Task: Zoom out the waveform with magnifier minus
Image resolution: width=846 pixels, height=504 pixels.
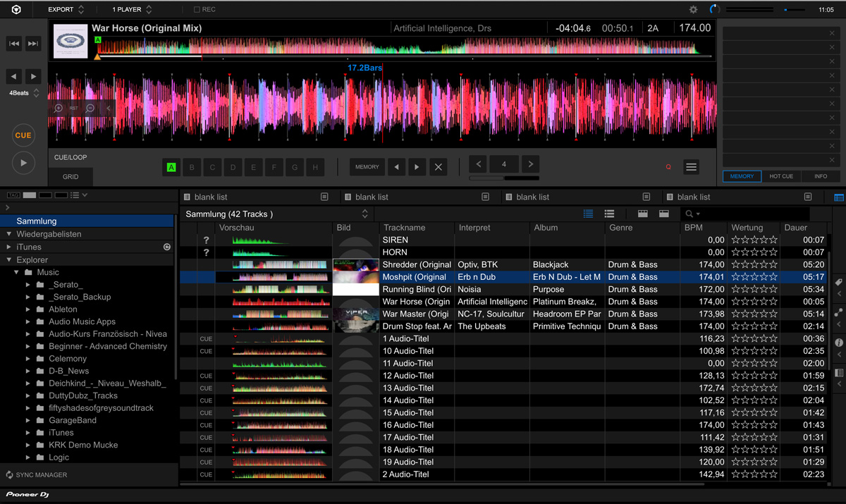Action: (90, 109)
